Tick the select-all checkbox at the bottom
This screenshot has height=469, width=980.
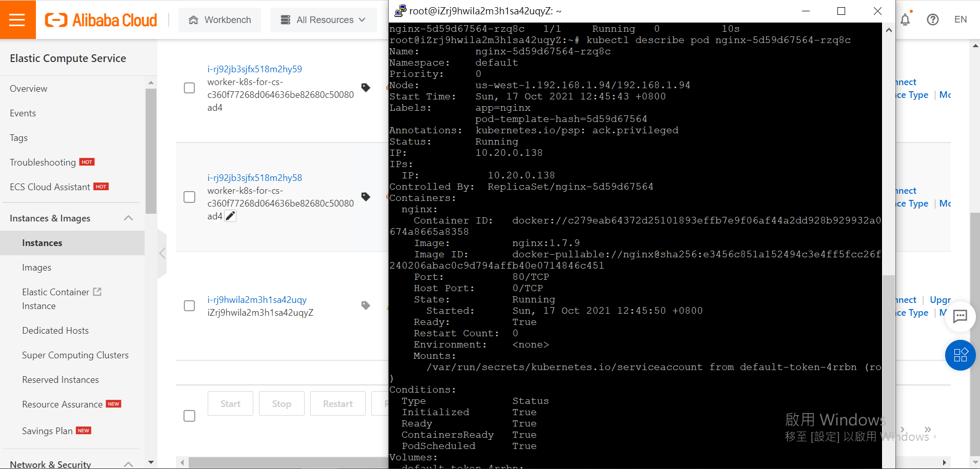pos(189,416)
